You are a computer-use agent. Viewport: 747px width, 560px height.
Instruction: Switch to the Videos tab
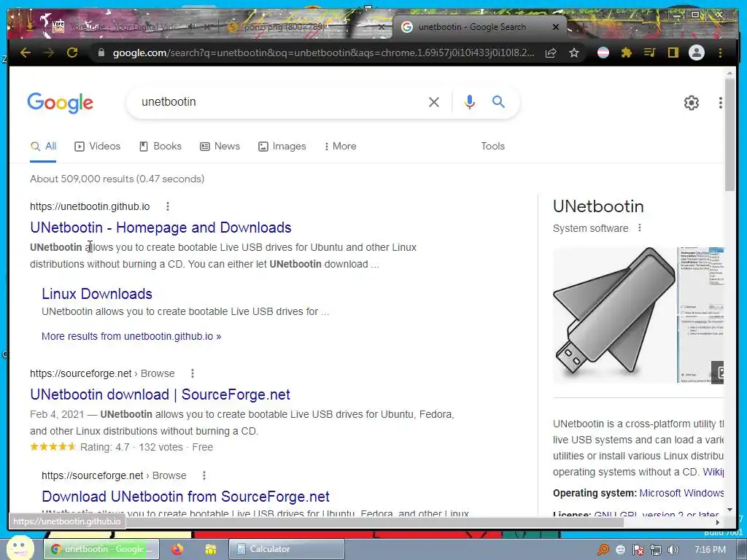point(98,146)
